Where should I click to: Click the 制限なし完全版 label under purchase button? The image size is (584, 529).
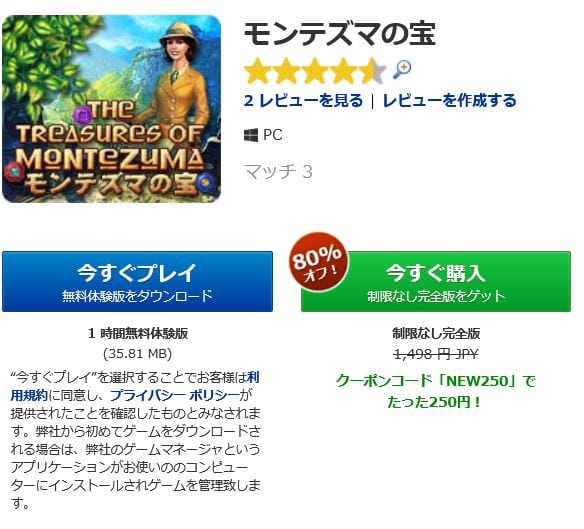pyautogui.click(x=436, y=333)
